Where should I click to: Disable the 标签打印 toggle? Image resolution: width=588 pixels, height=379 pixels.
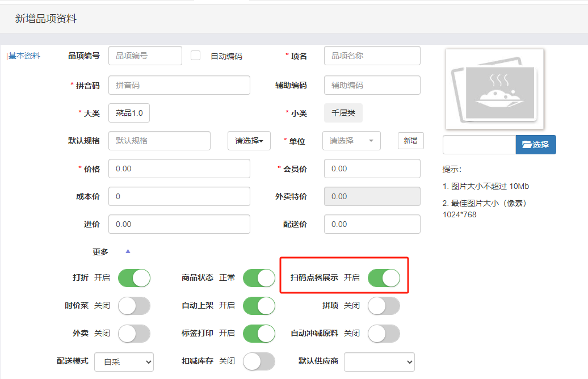coord(259,334)
